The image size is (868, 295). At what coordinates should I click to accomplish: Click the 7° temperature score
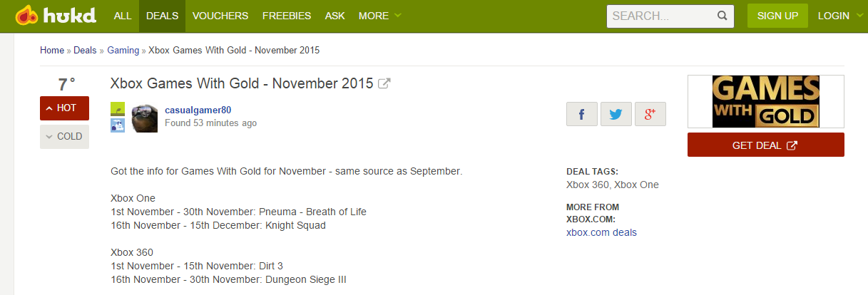click(x=66, y=84)
